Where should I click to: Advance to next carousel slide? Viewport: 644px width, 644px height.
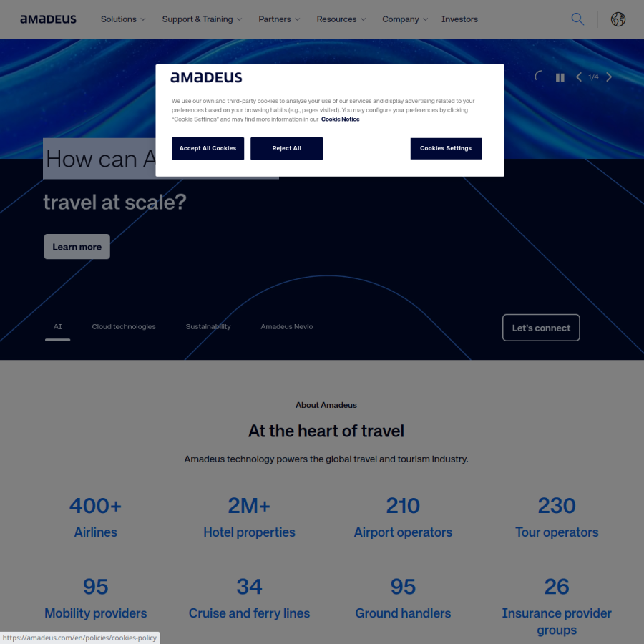(609, 77)
